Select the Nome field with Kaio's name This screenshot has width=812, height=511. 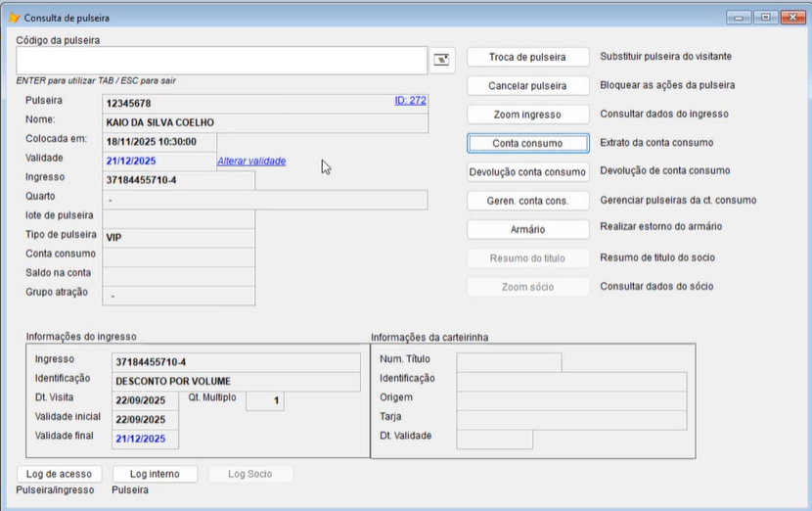(264, 122)
